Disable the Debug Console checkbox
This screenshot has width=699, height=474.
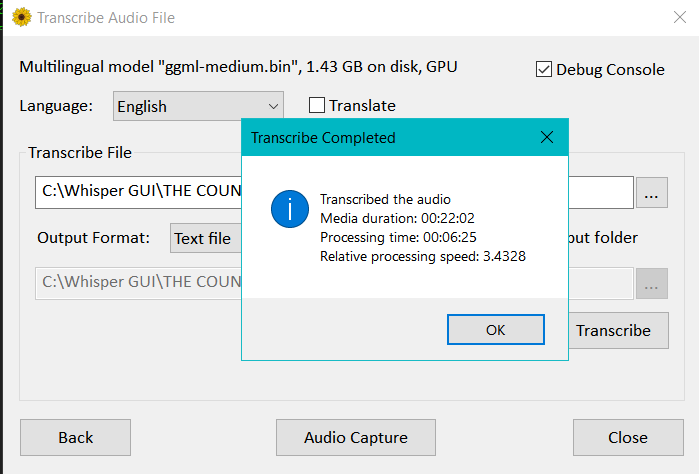pos(544,70)
